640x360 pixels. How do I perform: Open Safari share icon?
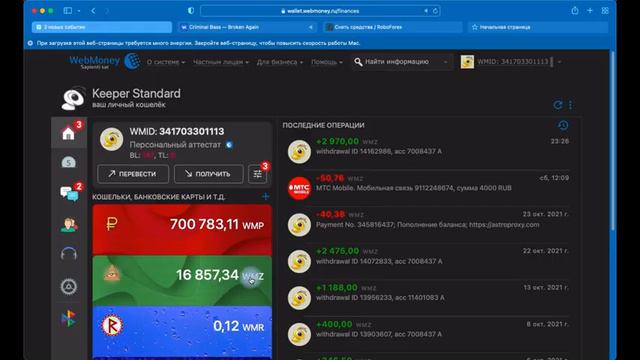pyautogui.click(x=575, y=11)
